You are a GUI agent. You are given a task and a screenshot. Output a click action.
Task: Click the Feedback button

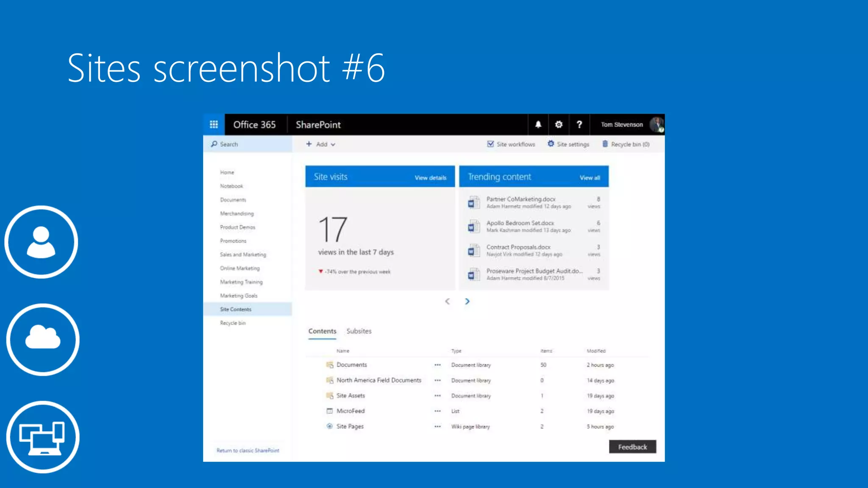coord(632,447)
